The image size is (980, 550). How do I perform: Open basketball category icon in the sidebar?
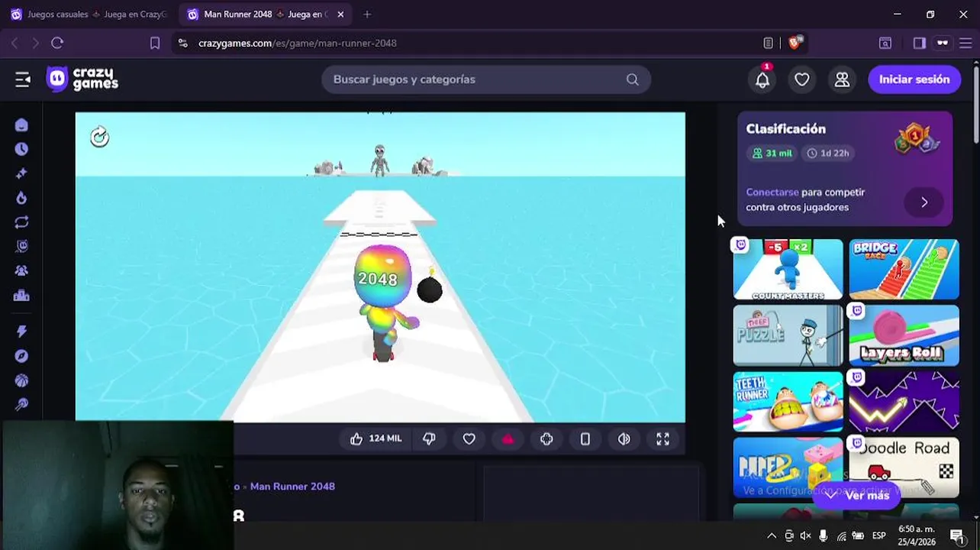21,380
